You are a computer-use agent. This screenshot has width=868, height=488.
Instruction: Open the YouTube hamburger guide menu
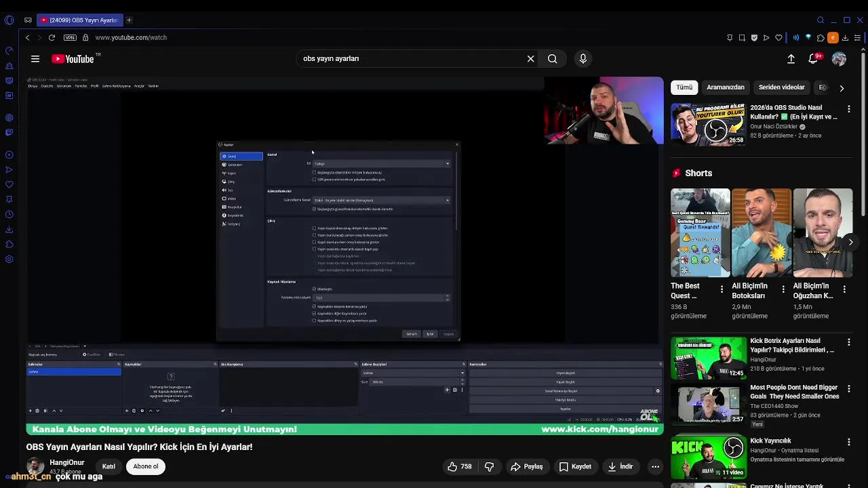pos(35,59)
